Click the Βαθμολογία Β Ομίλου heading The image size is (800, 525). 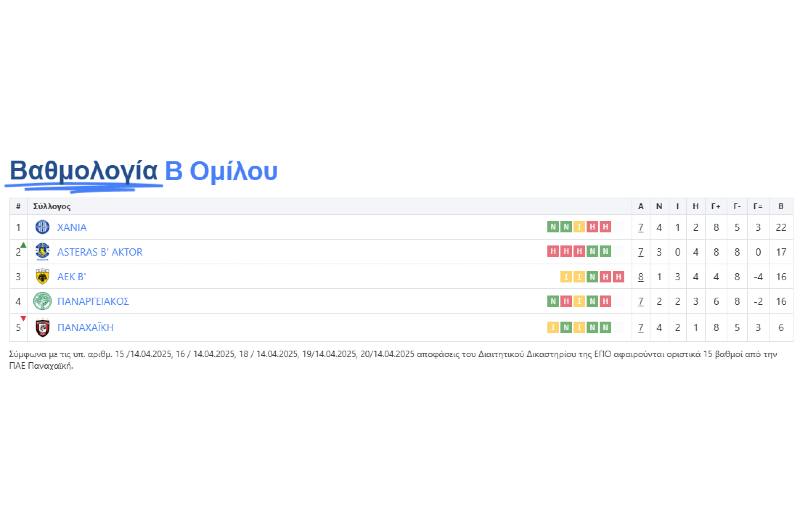[x=143, y=171]
